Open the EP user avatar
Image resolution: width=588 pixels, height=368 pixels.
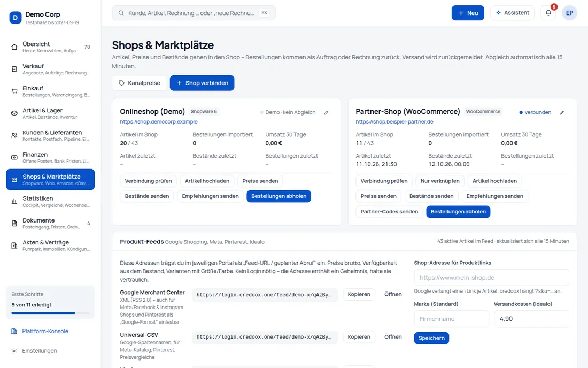(x=569, y=13)
